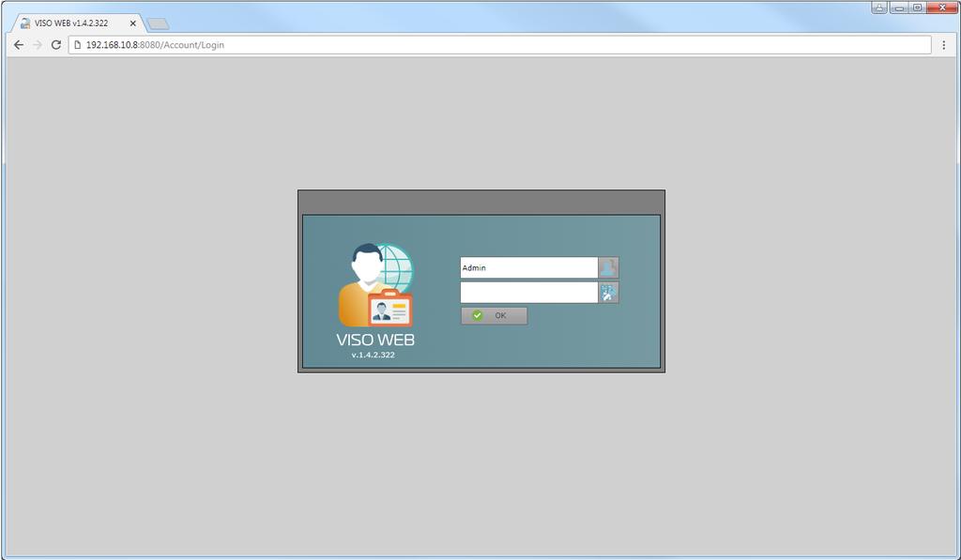
Task: Click the address bar showing 192.168.10.8:8080/Account/Login
Action: 500,45
